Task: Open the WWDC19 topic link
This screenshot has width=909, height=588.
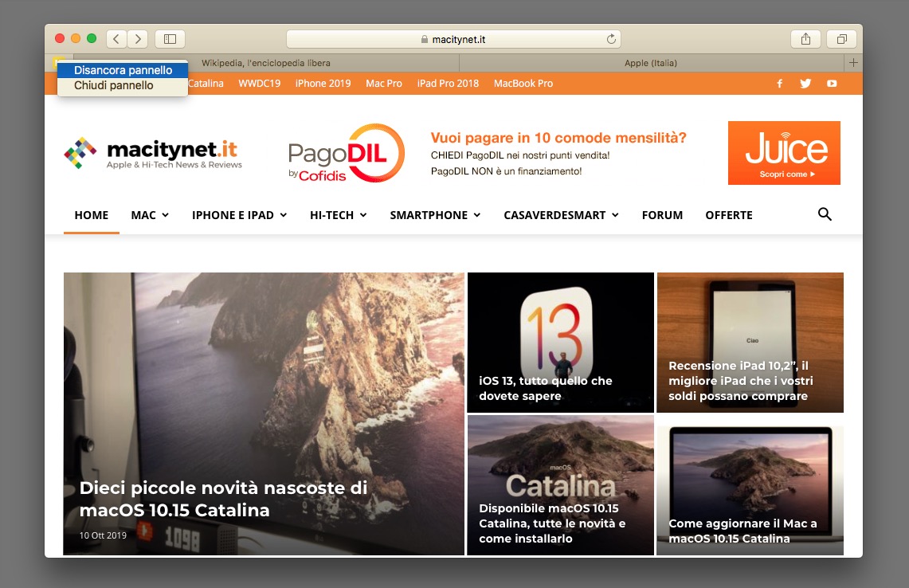Action: pyautogui.click(x=259, y=84)
